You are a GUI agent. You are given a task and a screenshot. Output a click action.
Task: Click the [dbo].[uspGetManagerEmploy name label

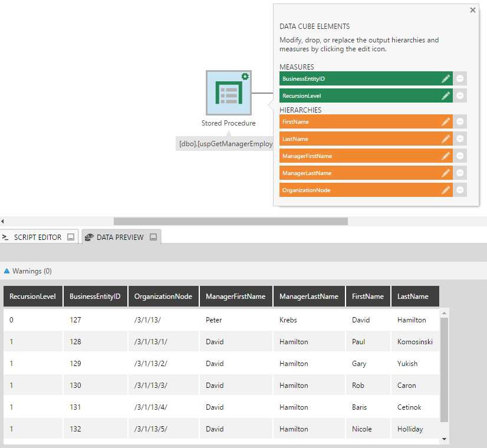click(226, 143)
